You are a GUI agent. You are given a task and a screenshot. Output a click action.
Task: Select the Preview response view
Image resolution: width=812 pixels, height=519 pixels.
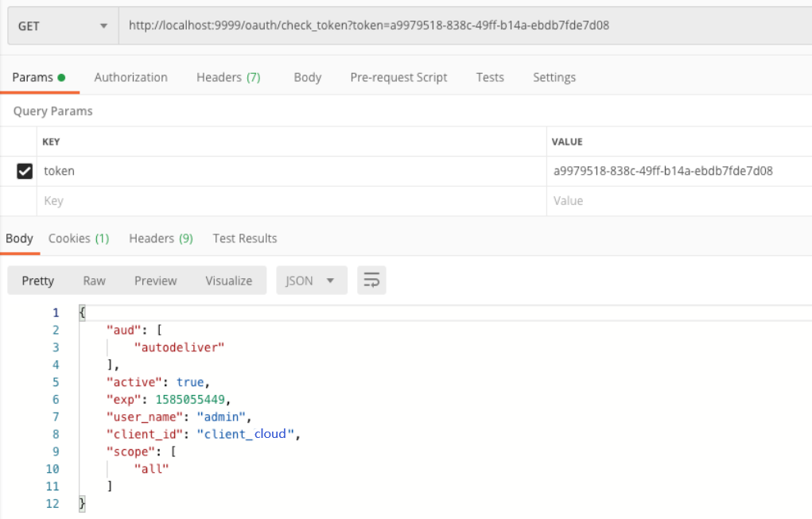(155, 281)
